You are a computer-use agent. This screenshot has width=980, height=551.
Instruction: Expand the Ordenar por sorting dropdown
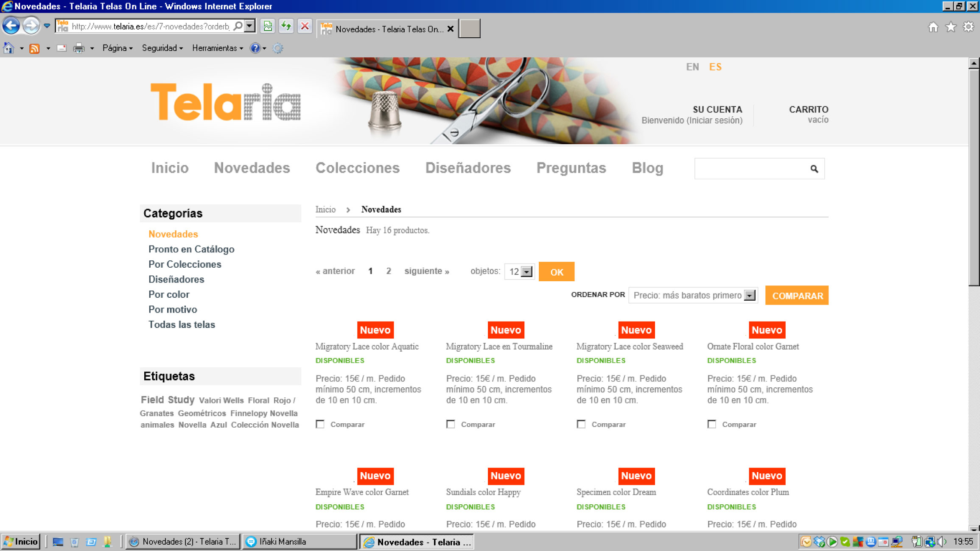click(x=750, y=295)
